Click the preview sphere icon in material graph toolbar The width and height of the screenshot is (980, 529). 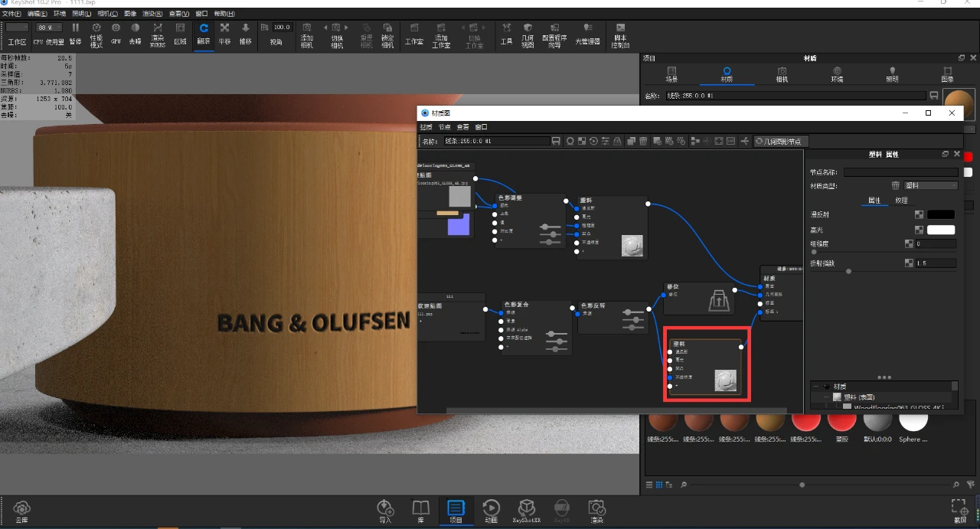[570, 141]
